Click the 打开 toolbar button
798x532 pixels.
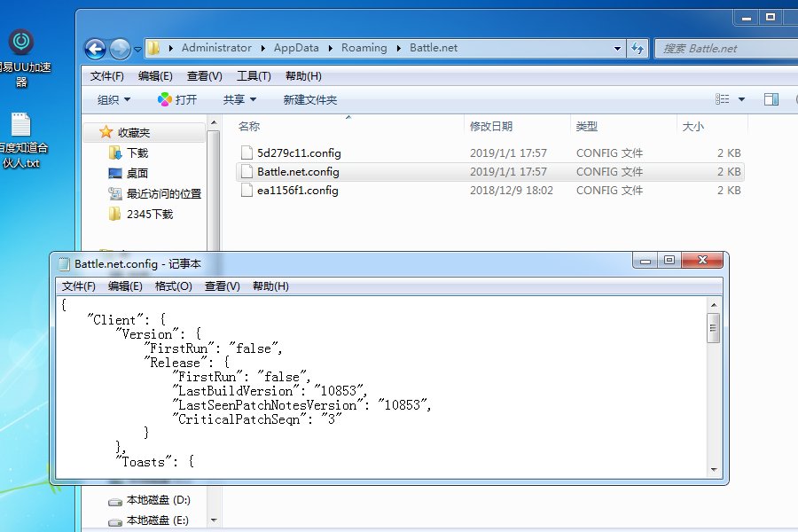(176, 99)
